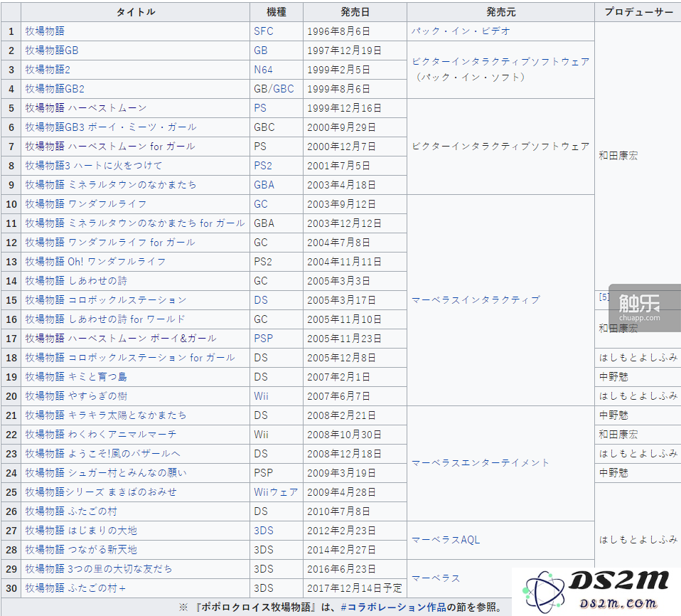Follow the Wiiウェア platform link
This screenshot has height=616, width=681.
[x=277, y=492]
